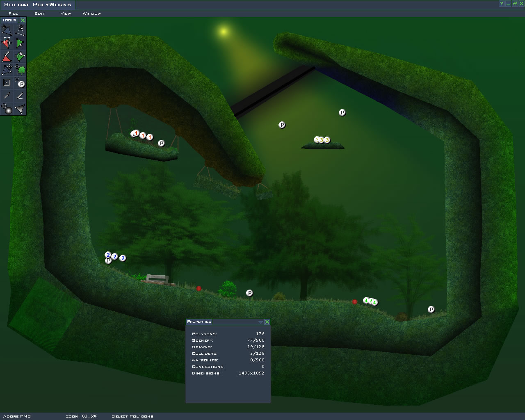Choose the Create Polygons tool
525x420 pixels.
point(20,30)
